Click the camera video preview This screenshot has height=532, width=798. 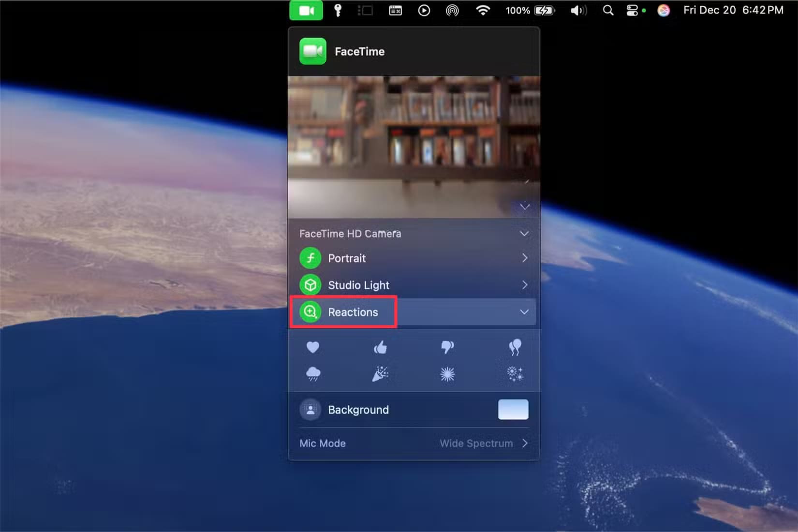[x=414, y=147]
